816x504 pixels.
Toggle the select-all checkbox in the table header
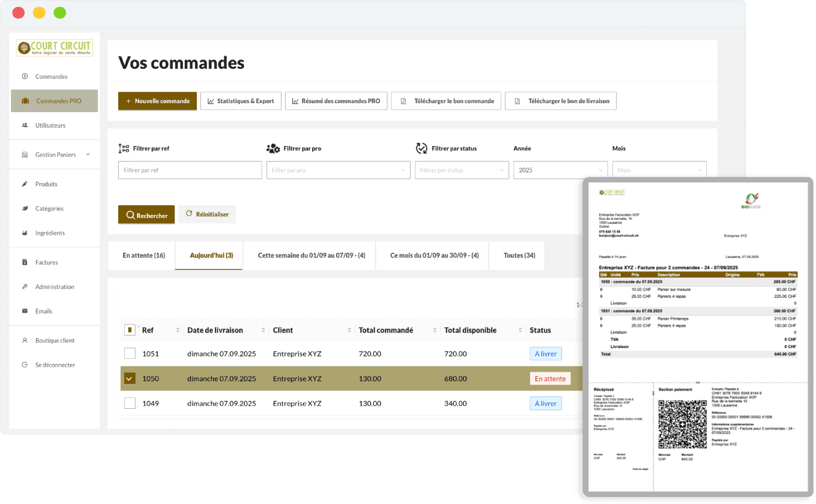[130, 330]
